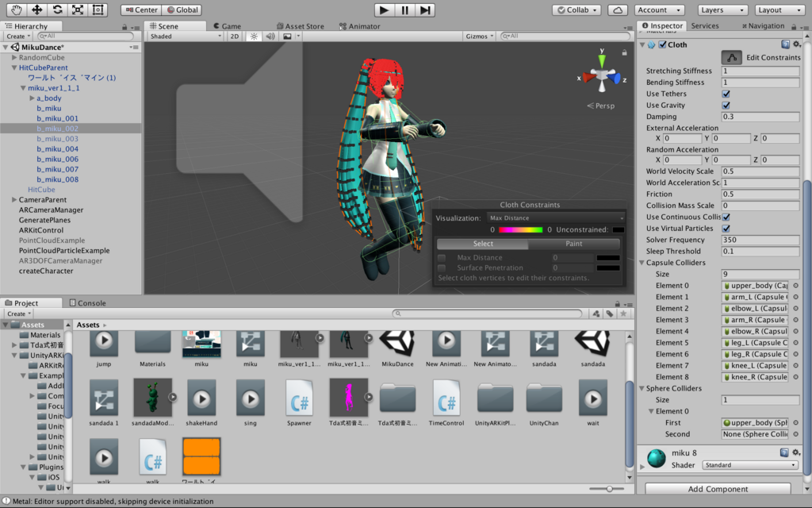Switch to the Console tab
Image resolution: width=812 pixels, height=508 pixels.
(x=87, y=303)
